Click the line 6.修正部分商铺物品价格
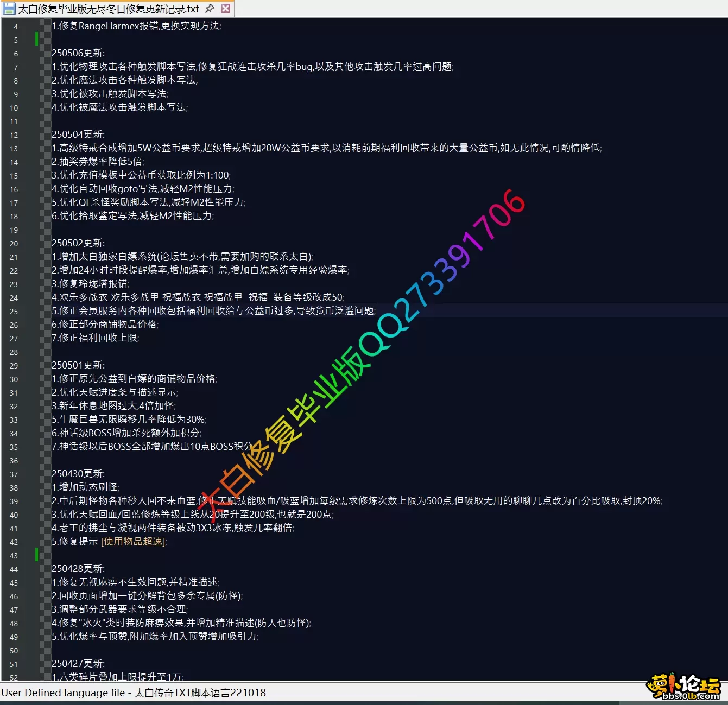 (x=105, y=325)
